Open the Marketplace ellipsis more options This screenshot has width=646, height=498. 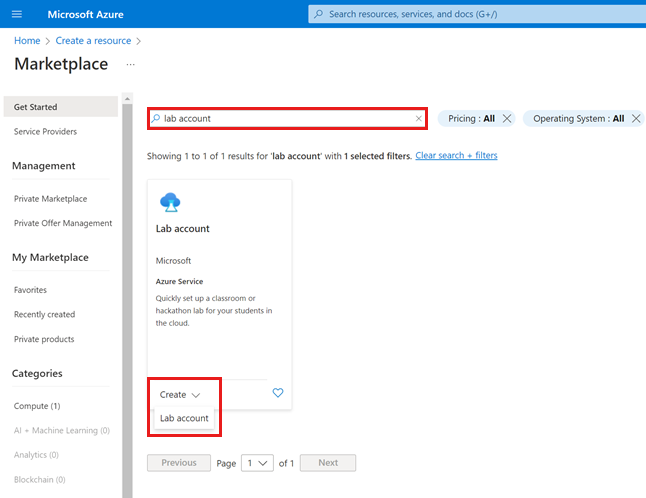point(131,65)
